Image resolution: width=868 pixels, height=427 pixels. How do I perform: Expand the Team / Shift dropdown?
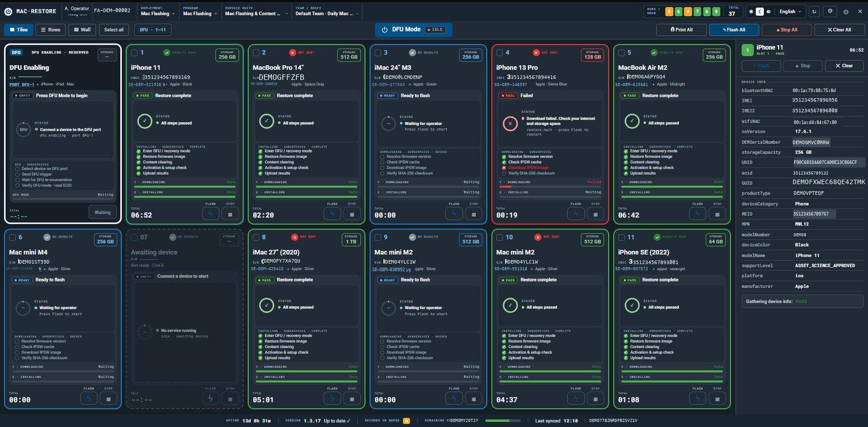click(327, 11)
